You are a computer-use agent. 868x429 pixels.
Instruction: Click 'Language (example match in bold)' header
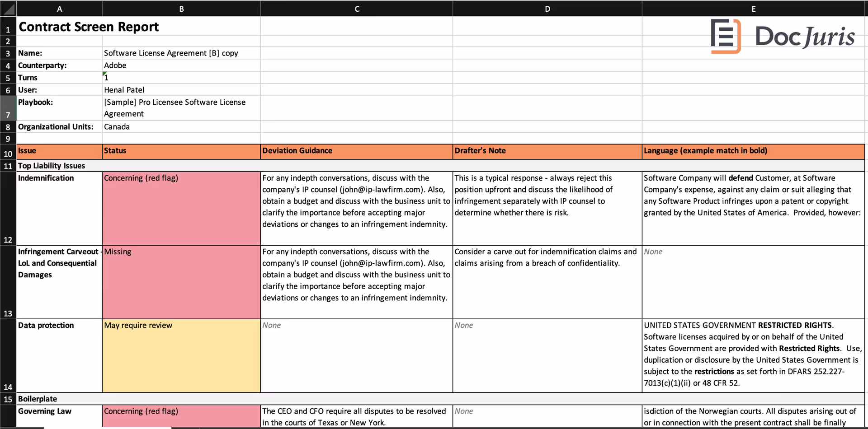753,152
